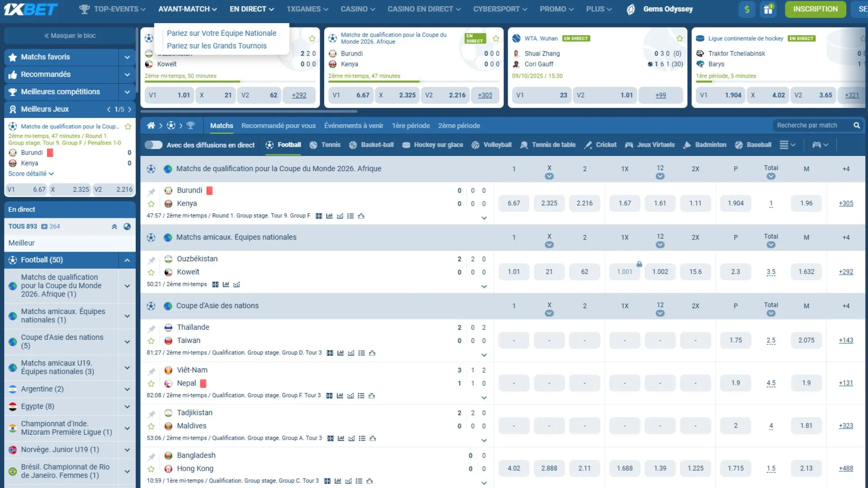Expand Egypte (8) league list
This screenshot has width=868, height=488.
(x=127, y=407)
